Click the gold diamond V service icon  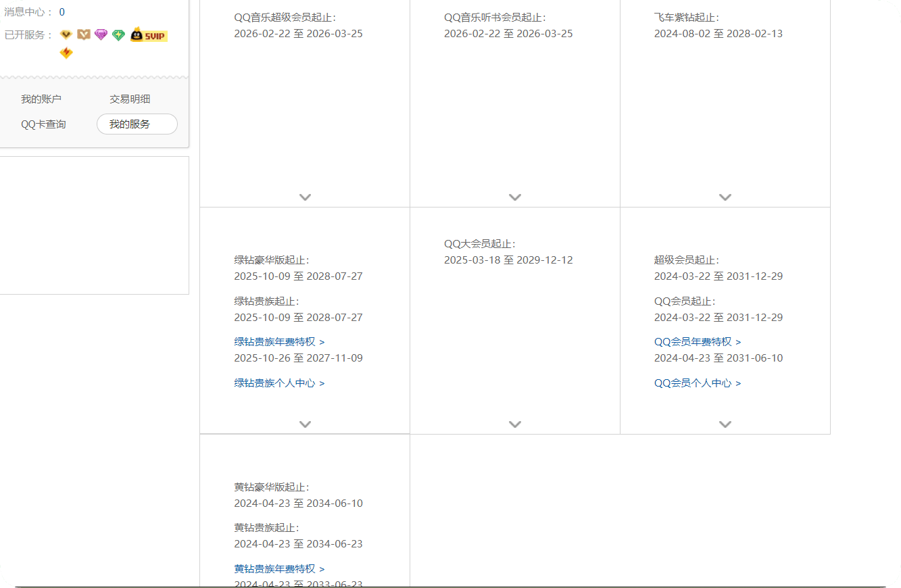point(66,34)
